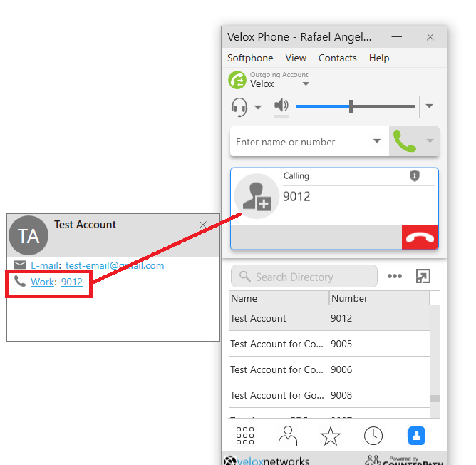Screen dimensions: 476x465
Task: Expand the audio controls dropdown arrow
Action: [429, 106]
